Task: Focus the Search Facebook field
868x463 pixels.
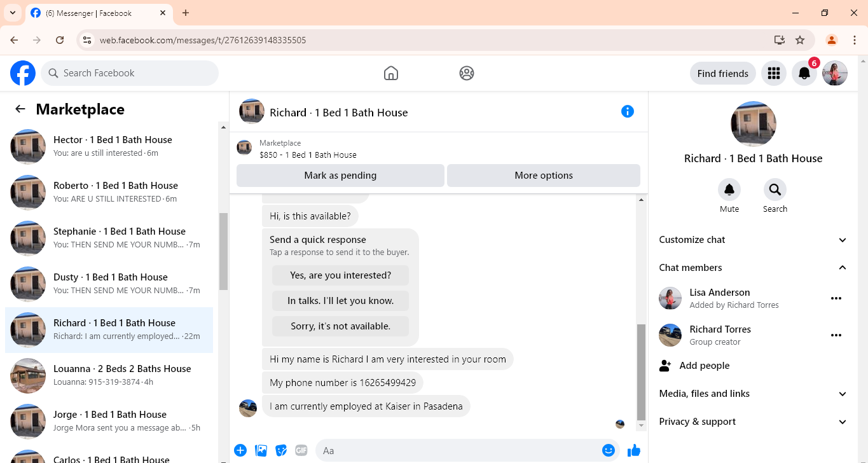Action: 130,73
